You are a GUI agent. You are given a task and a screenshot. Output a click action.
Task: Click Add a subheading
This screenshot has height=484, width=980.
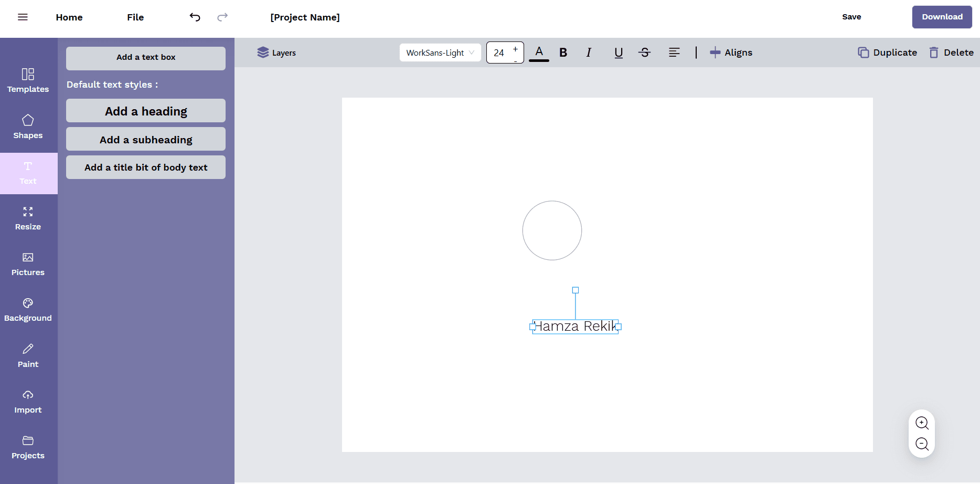[146, 139]
